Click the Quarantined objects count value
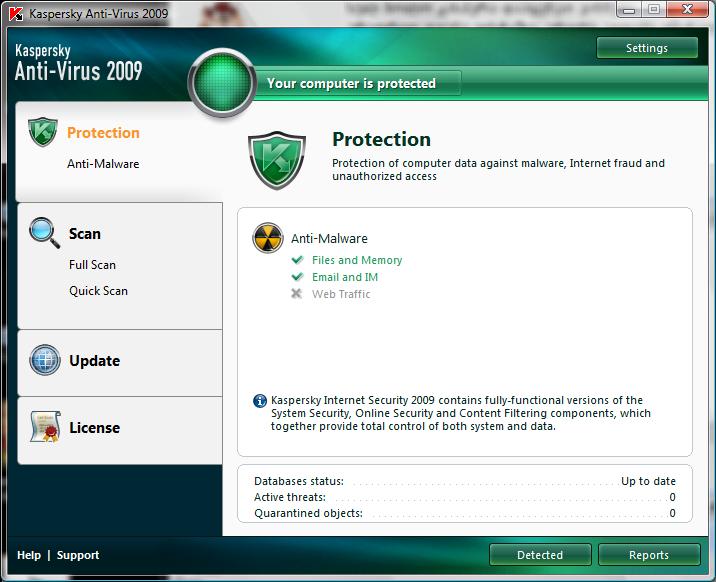This screenshot has width=716, height=582. tap(672, 513)
